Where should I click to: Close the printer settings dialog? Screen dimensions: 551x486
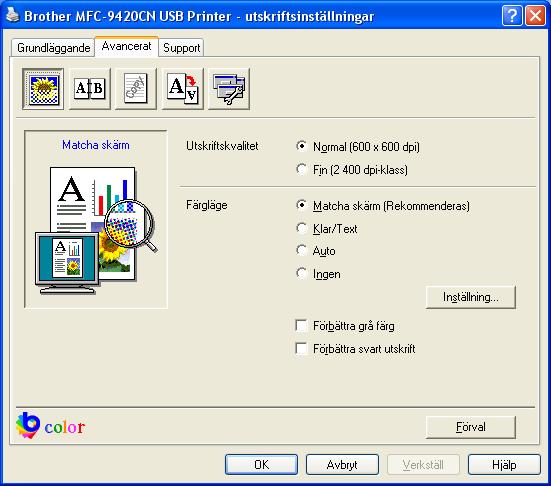(x=536, y=16)
